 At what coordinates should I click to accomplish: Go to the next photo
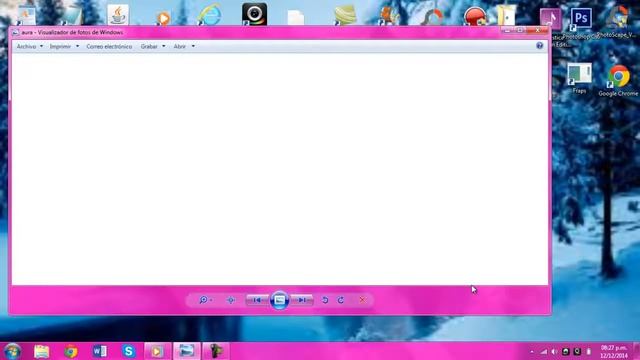tap(302, 300)
